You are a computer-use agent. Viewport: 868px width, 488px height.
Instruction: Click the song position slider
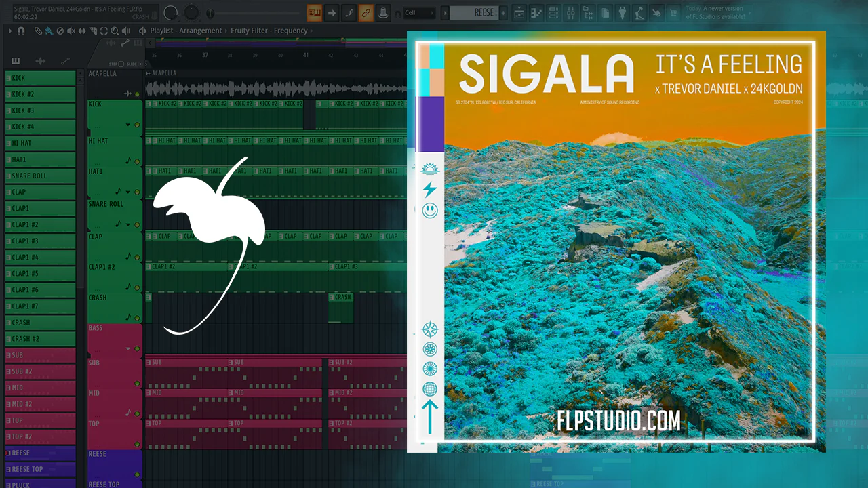254,14
